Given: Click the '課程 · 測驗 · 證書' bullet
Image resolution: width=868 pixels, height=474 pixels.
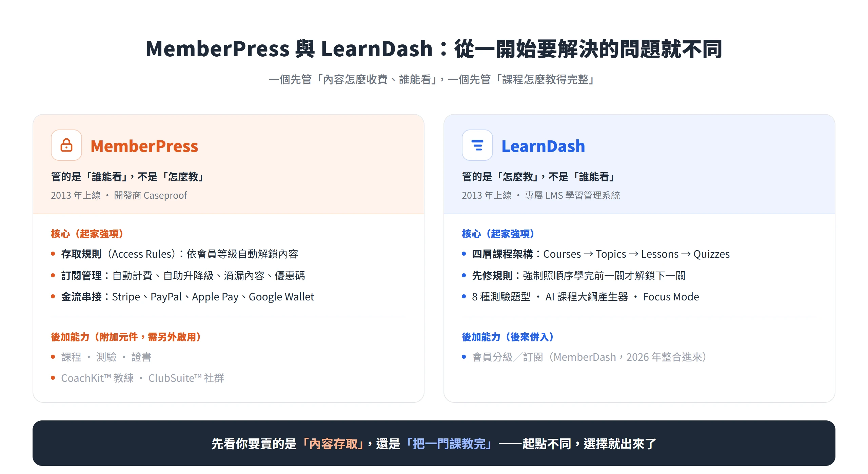Looking at the screenshot, I should [101, 357].
